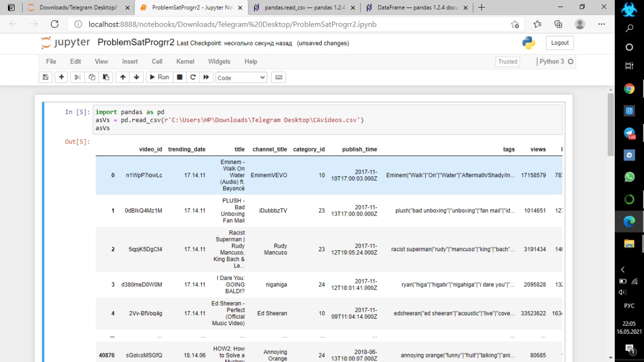
Task: Cut selected cells with the scissors icon
Action: pos(77,78)
